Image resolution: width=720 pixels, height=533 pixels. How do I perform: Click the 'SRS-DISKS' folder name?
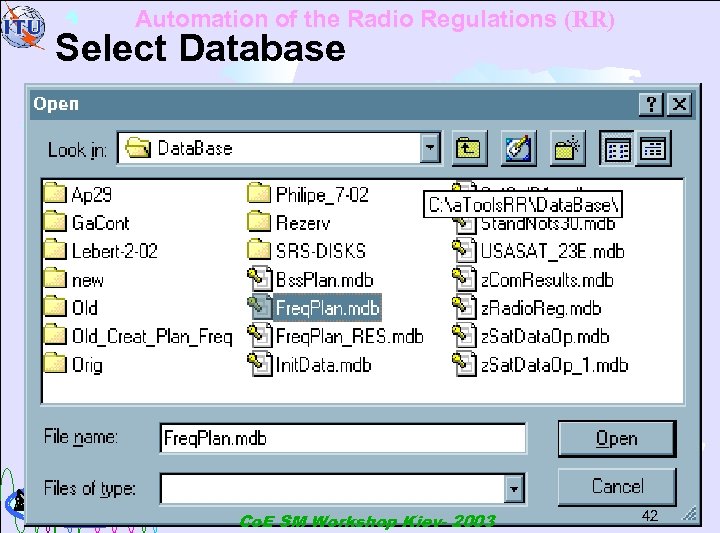click(x=321, y=251)
